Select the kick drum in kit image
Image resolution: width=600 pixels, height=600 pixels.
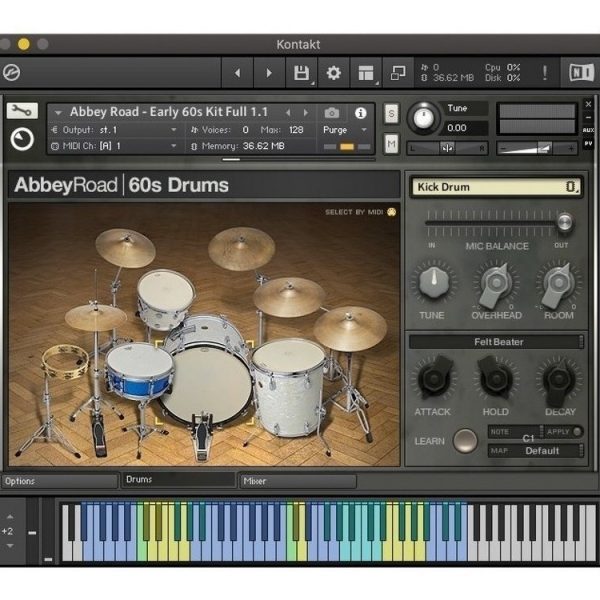pos(207,385)
